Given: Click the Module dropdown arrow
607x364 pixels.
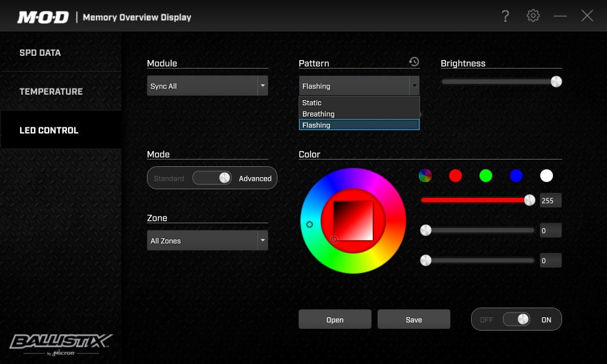Looking at the screenshot, I should (x=263, y=86).
